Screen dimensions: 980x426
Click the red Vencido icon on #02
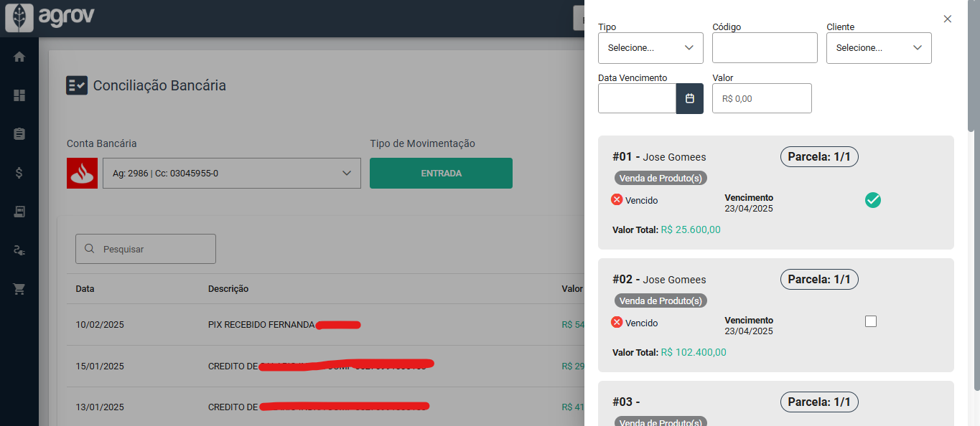click(x=617, y=322)
